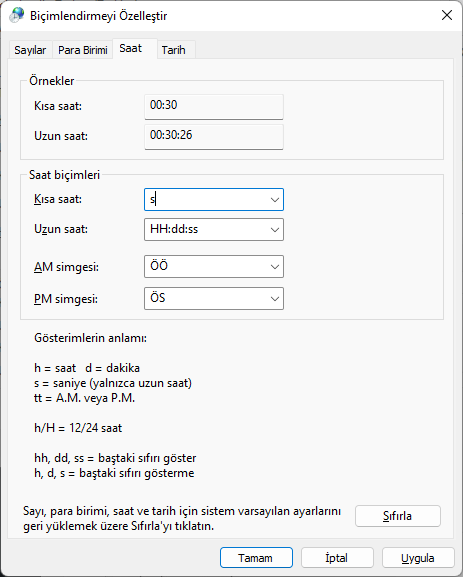Image resolution: width=463 pixels, height=577 pixels.
Task: Click the Uzun saat example field showing 00:30:26
Action: 214,137
